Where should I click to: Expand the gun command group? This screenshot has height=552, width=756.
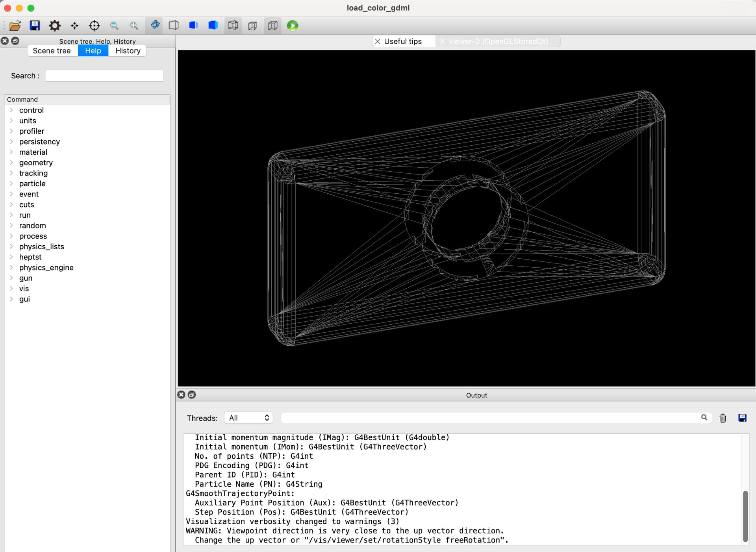coord(11,278)
